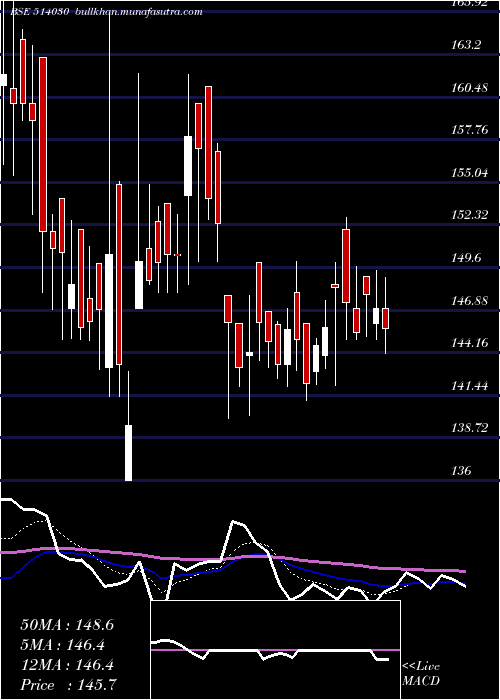Click the 163.2 price axis label
The width and height of the screenshot is (500, 700).
tap(467, 45)
